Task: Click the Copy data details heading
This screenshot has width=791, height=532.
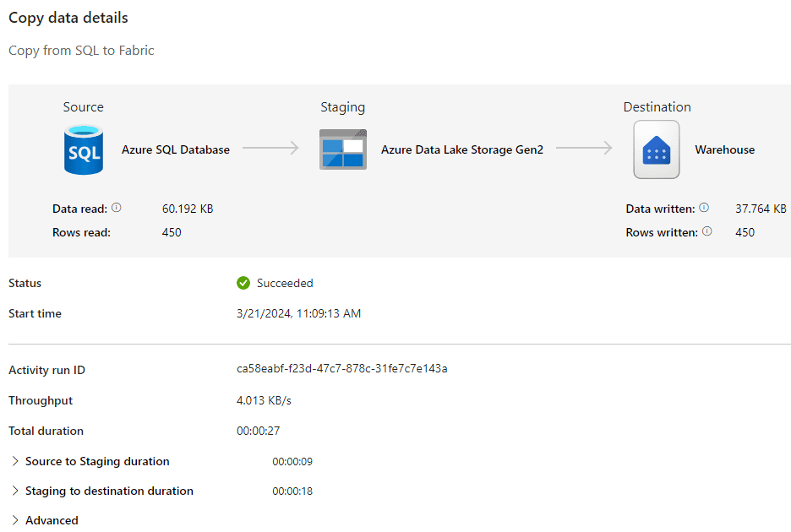Action: (68, 18)
